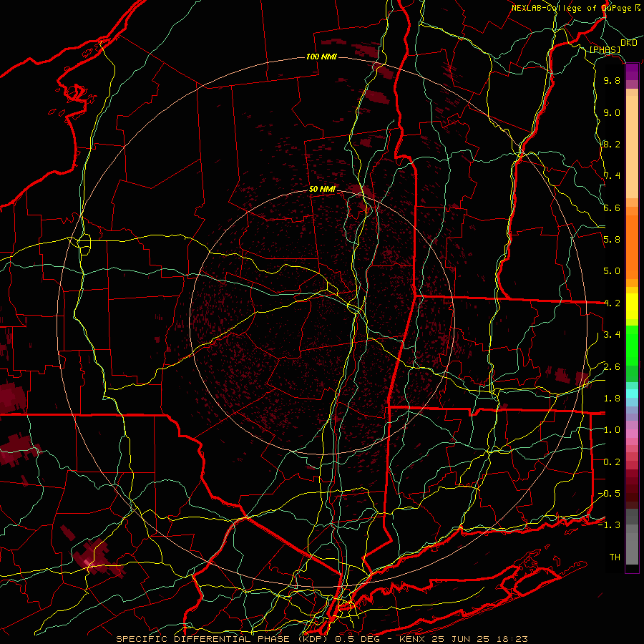Click the KENX station identifier in the caption
The image size is (644, 644).
[x=412, y=639]
